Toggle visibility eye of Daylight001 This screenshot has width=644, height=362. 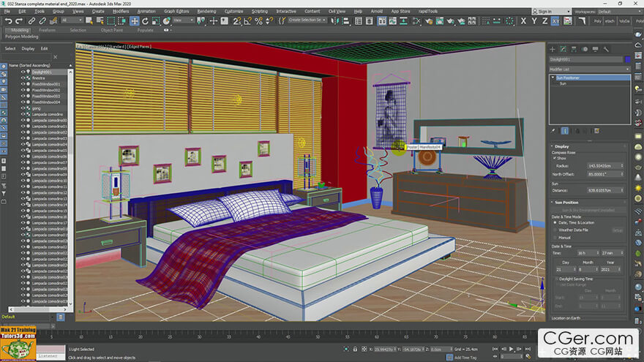[23, 72]
